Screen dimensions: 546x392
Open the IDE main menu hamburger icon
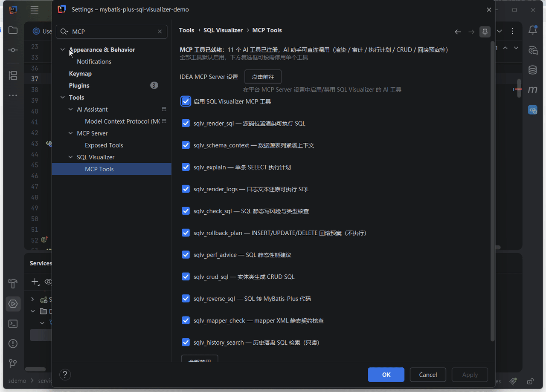tap(35, 10)
